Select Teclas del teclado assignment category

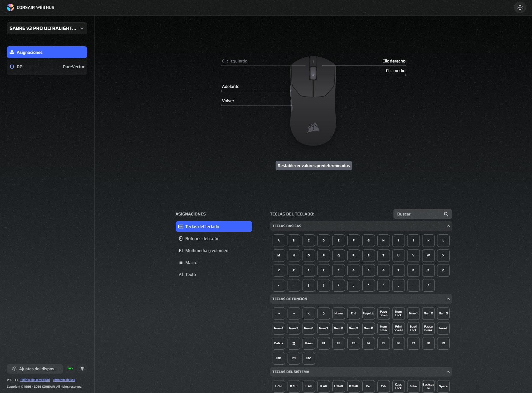(214, 227)
